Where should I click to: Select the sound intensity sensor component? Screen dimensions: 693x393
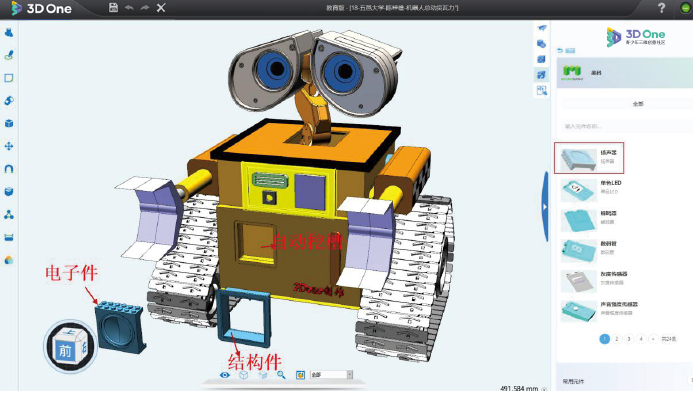pyautogui.click(x=600, y=311)
